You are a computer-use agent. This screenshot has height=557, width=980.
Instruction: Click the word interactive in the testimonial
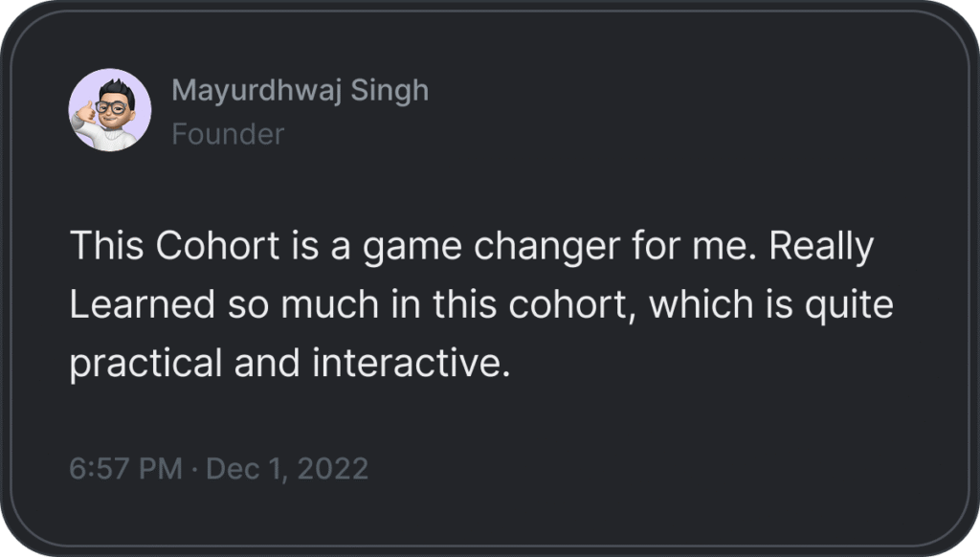coord(412,364)
